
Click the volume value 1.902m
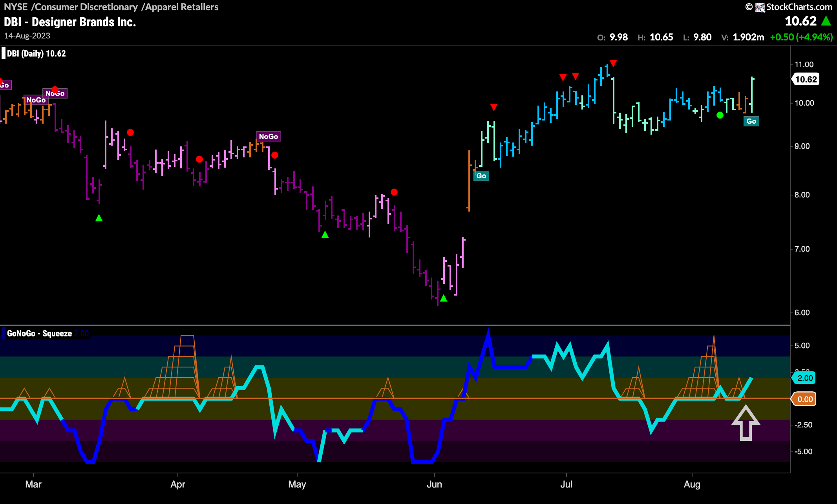click(x=749, y=37)
